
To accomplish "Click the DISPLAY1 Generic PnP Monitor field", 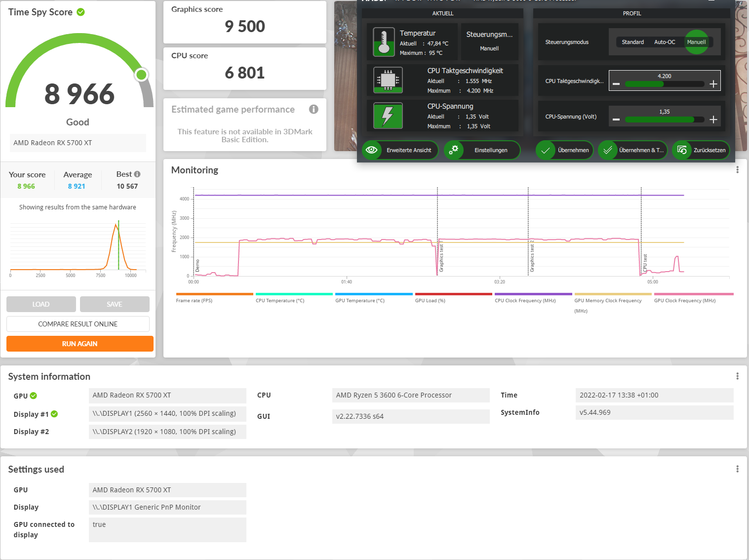I will click(167, 507).
